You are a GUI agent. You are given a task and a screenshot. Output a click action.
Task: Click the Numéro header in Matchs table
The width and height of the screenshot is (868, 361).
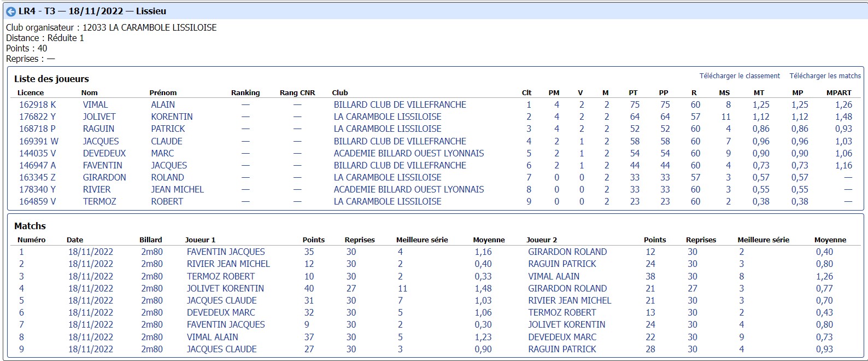click(x=32, y=240)
